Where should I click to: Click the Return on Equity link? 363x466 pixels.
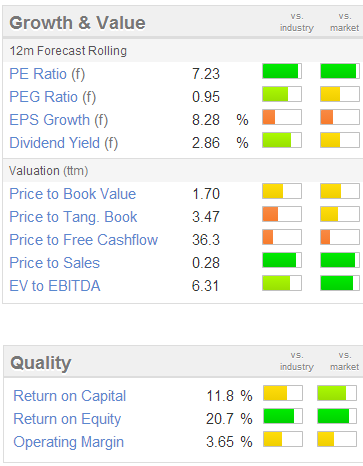tap(67, 419)
